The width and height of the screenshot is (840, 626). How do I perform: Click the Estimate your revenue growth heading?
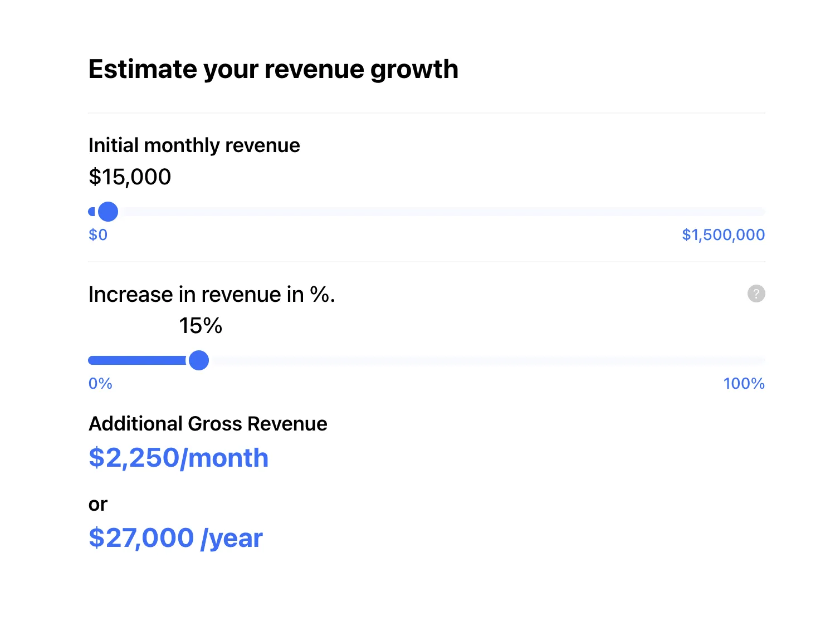point(273,70)
